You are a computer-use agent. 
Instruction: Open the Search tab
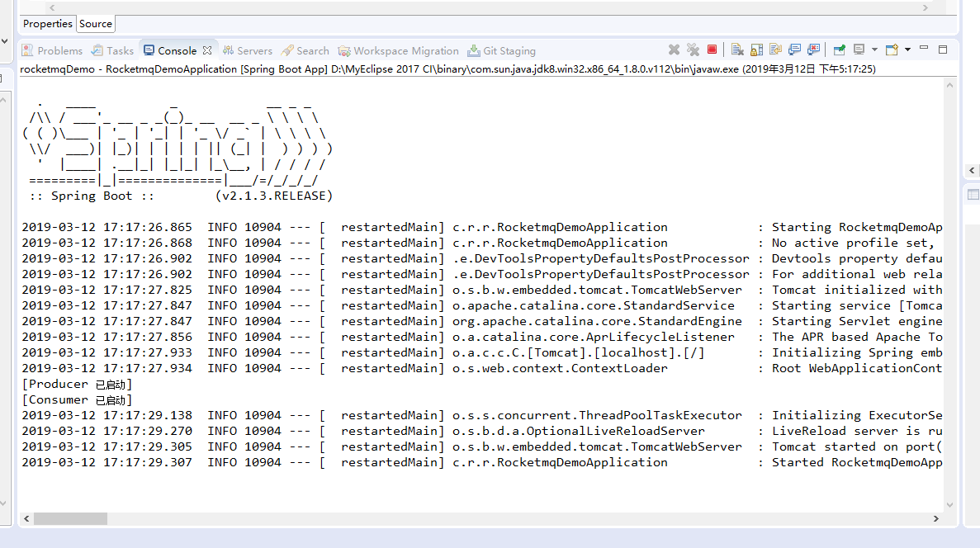tap(305, 50)
